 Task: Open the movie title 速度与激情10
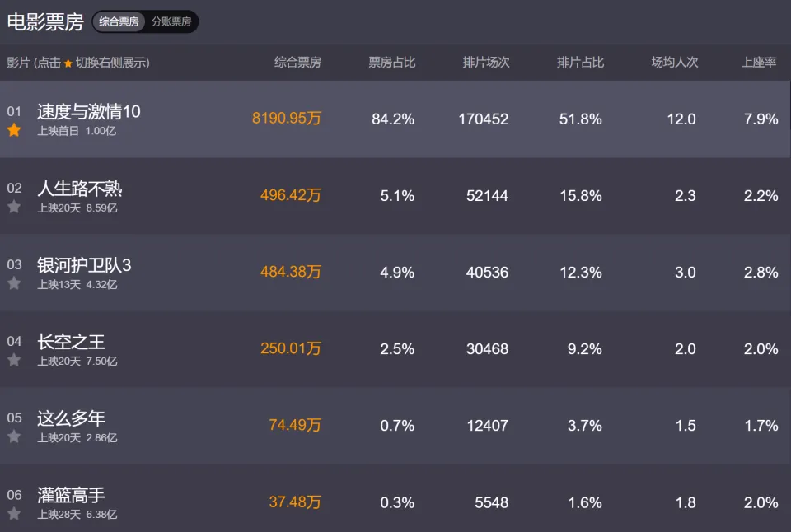(89, 111)
